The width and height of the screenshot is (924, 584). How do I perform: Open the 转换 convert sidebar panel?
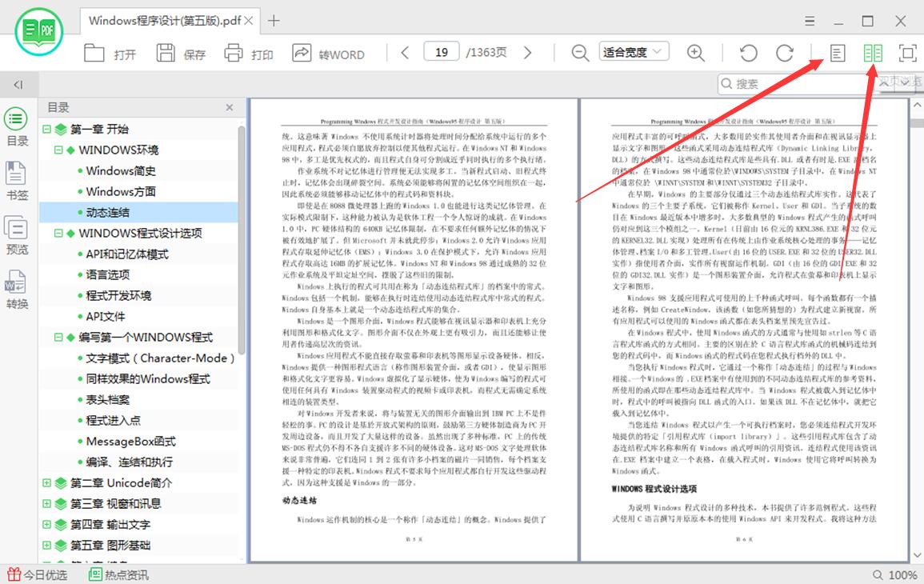pos(17,290)
